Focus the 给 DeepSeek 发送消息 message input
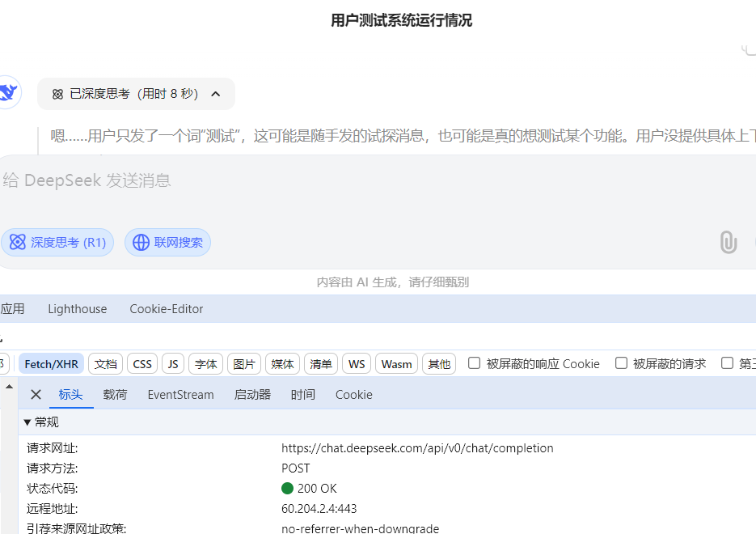 tap(378, 180)
